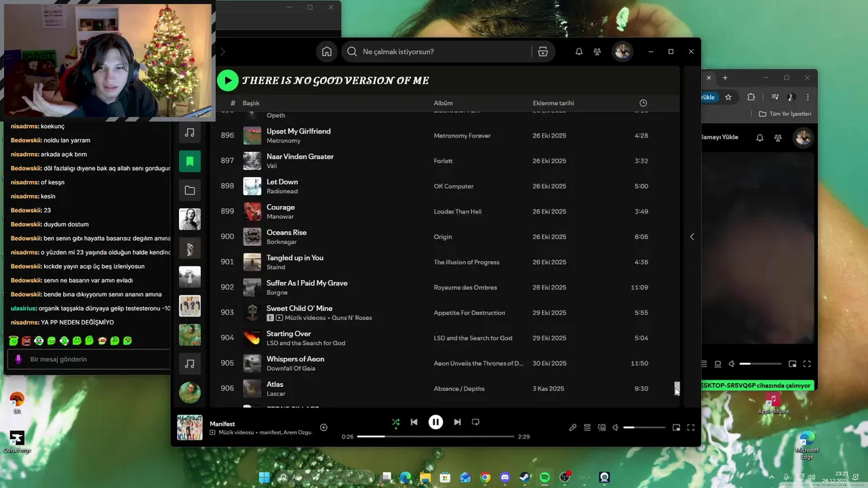
Task: Select track Upset My Girlfriend
Action: click(298, 131)
